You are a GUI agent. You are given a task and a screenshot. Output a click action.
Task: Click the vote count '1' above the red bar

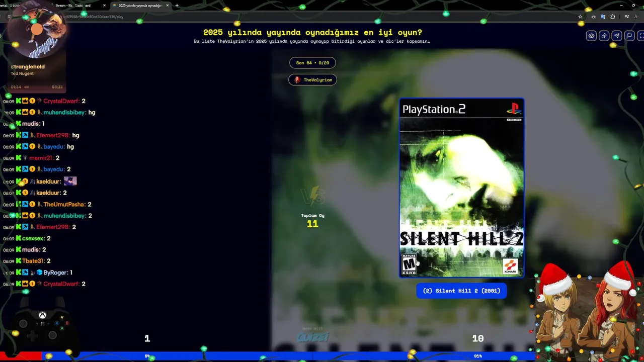(147, 338)
